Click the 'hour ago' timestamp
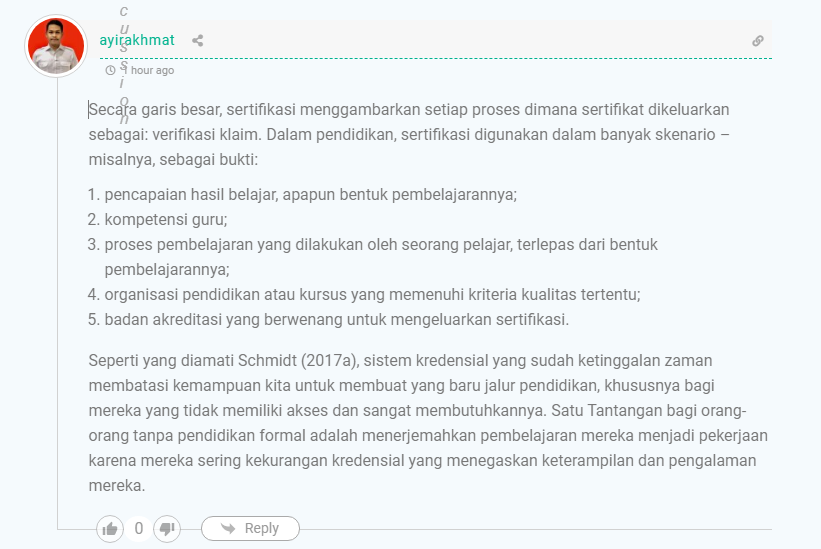The width and height of the screenshot is (821, 549). click(x=149, y=70)
